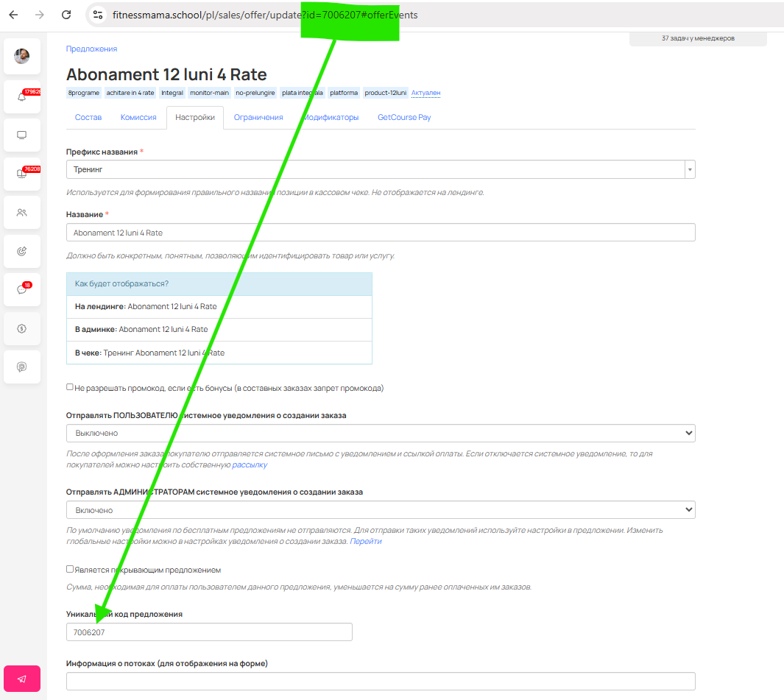Select the Настройки tab
The width and height of the screenshot is (784, 700).
click(x=195, y=118)
